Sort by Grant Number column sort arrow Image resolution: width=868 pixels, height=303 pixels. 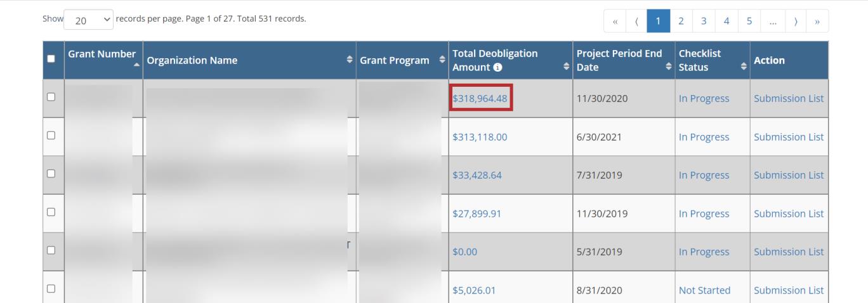(x=136, y=65)
